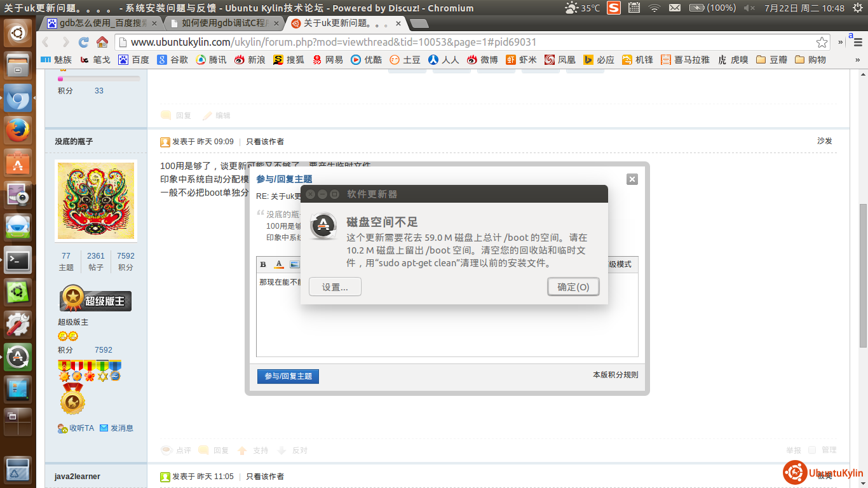Submit with the blue 参与/回复主题 button
868x488 pixels.
[x=288, y=376]
